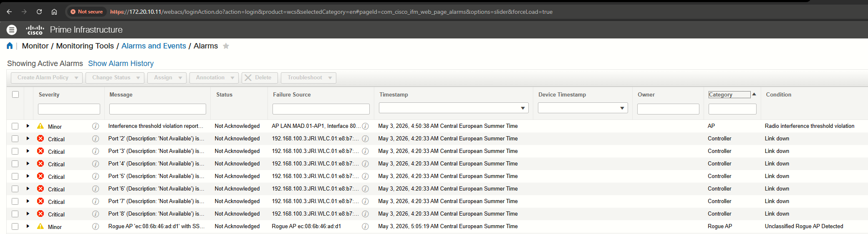Open Annotation dropdown
This screenshot has height=234, width=868.
(214, 78)
